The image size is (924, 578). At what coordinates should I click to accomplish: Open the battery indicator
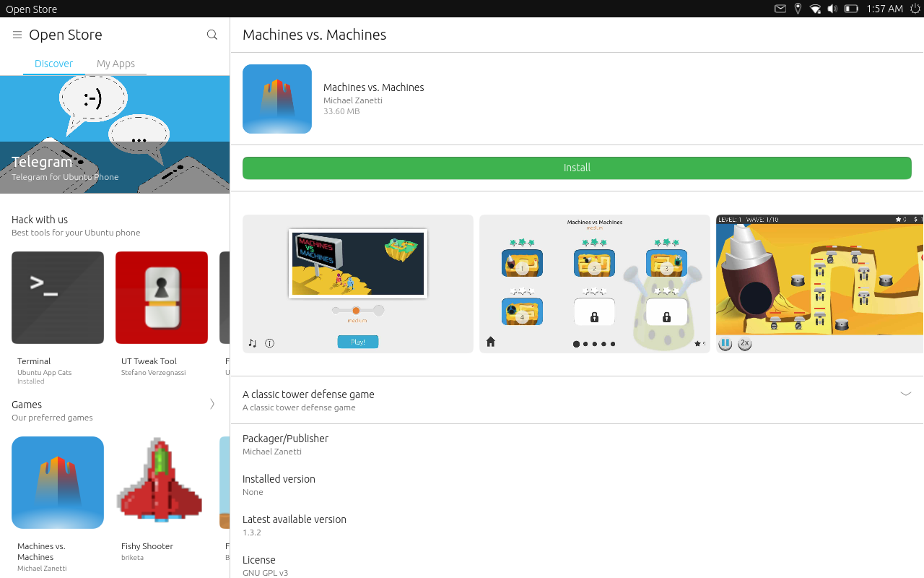[x=851, y=9]
